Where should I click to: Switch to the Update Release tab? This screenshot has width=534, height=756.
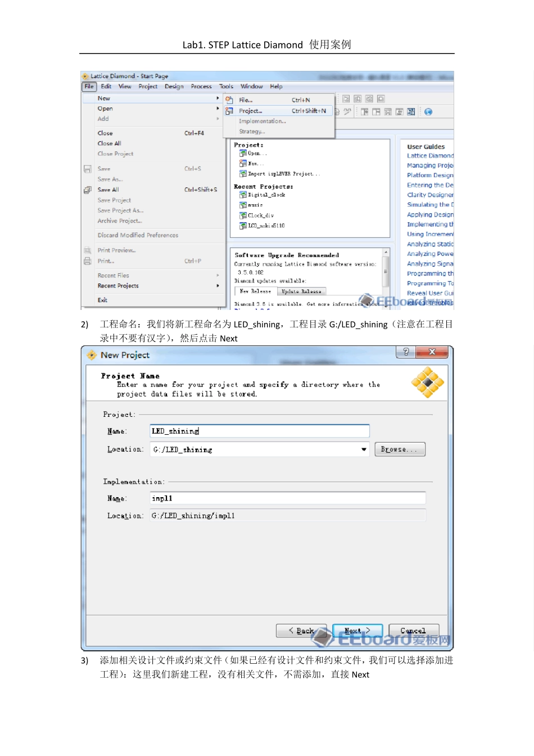point(301,291)
